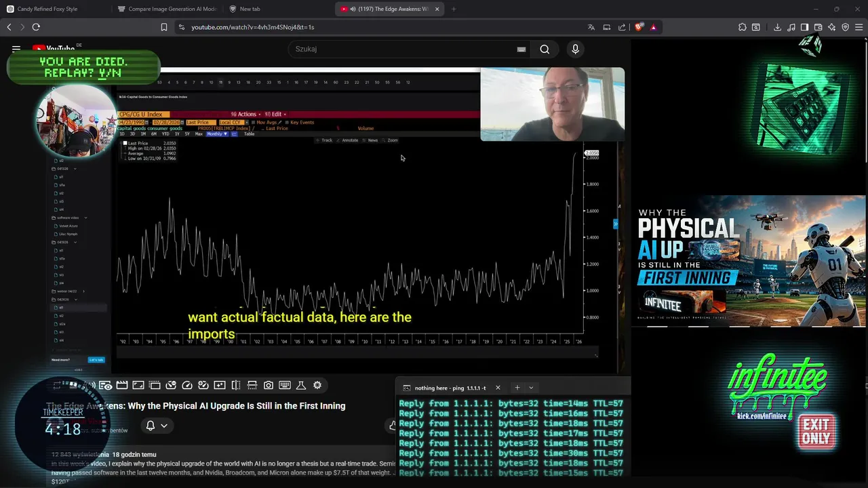
Task: Open YouTube's on-screen keyboard icon in search box
Action: pyautogui.click(x=521, y=49)
